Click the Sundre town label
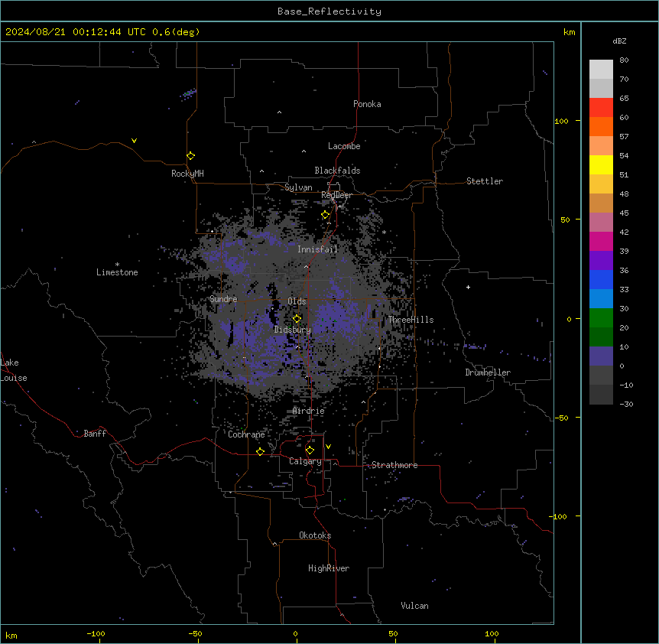Image resolution: width=659 pixels, height=644 pixels. pos(223,299)
